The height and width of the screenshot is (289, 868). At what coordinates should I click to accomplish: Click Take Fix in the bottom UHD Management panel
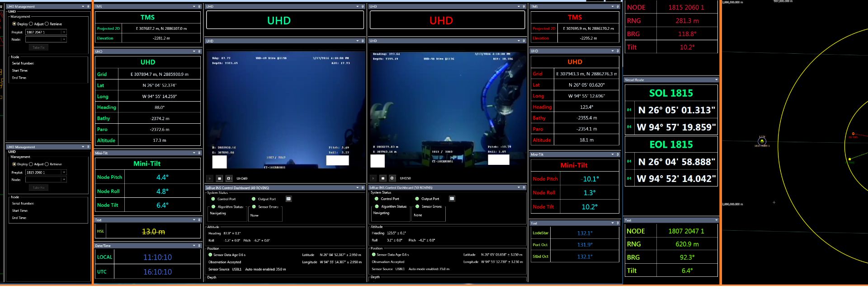pos(39,187)
